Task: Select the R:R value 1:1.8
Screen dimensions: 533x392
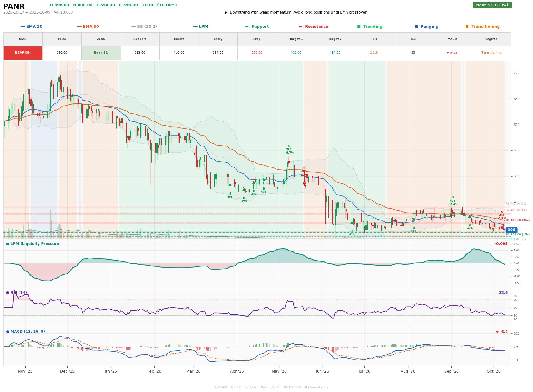Action: click(374, 53)
